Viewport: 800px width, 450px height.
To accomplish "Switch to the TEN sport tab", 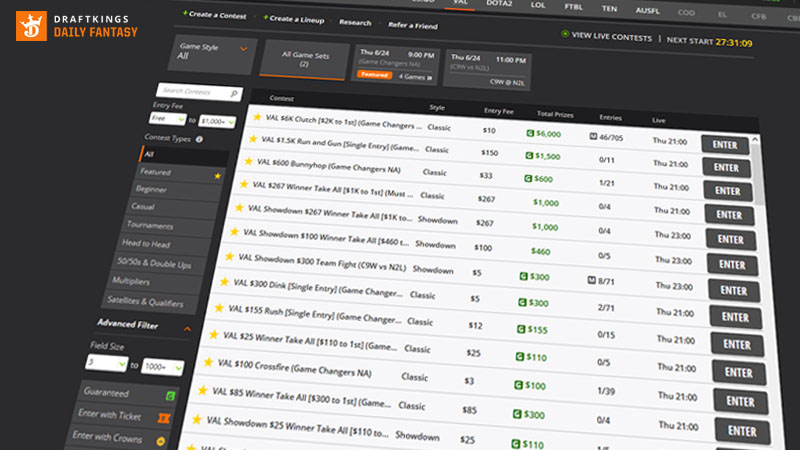I will click(x=609, y=9).
